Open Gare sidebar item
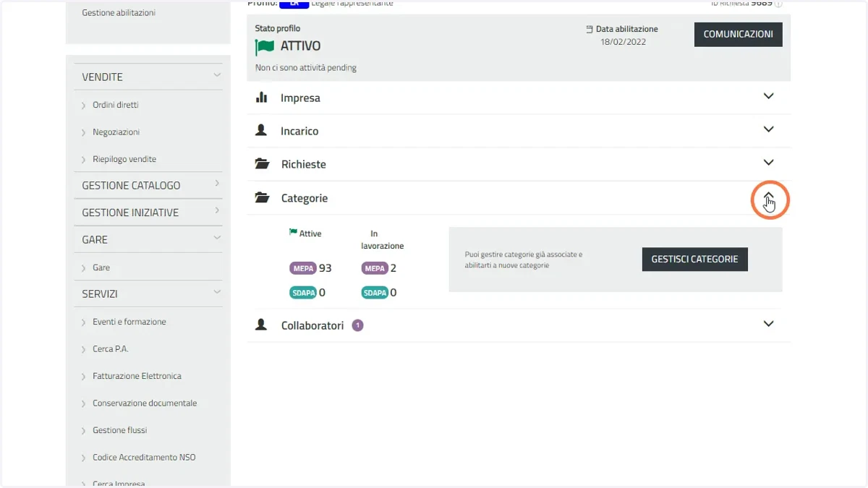 (x=101, y=267)
